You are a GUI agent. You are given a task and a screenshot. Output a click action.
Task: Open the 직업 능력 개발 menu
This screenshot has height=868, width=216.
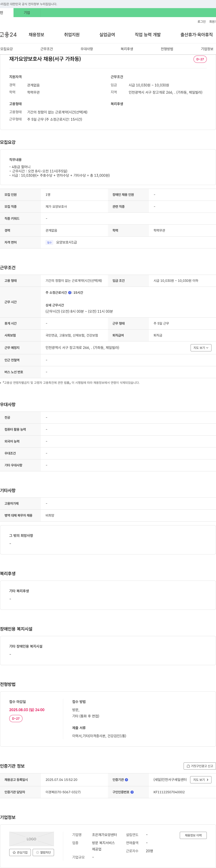pos(148,35)
